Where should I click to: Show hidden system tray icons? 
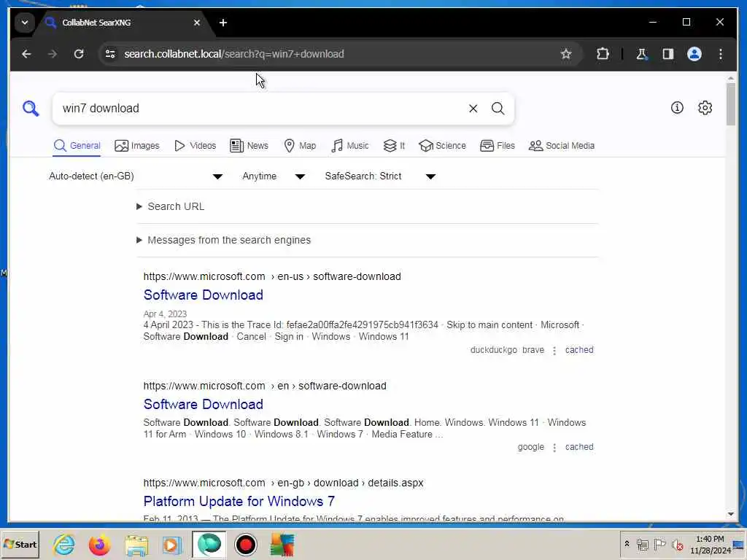[x=627, y=543]
